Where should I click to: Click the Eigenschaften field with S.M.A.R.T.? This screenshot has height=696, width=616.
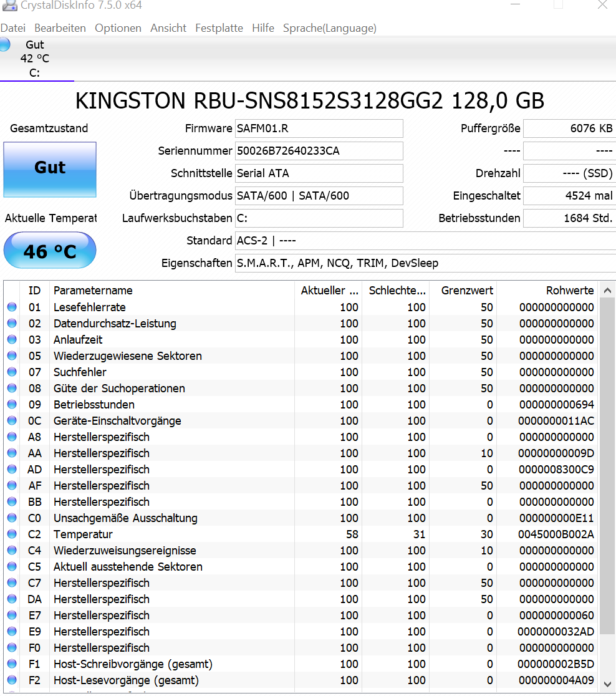click(425, 263)
